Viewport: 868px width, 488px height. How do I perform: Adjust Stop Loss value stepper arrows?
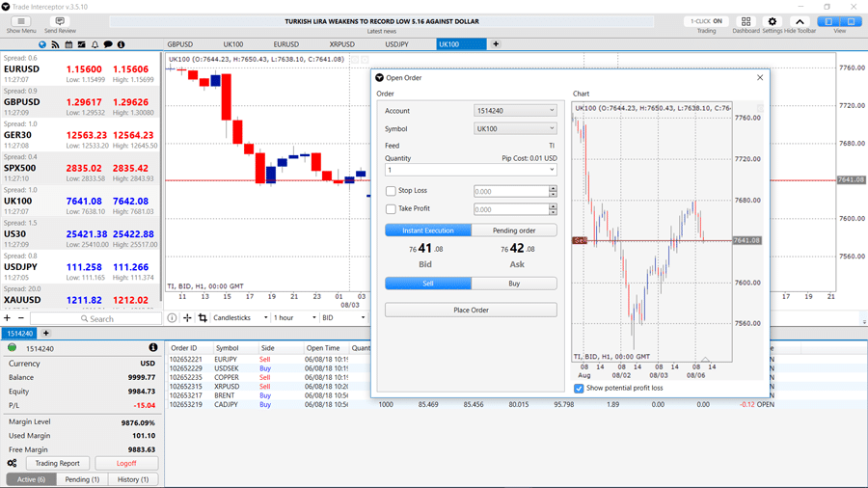[x=553, y=191]
